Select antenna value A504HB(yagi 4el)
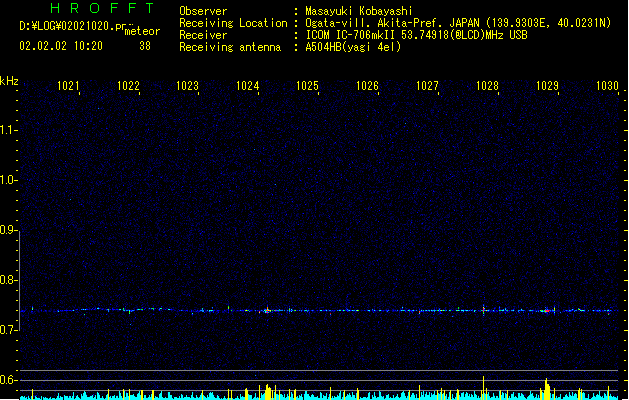This screenshot has height=400, width=629. point(353,47)
